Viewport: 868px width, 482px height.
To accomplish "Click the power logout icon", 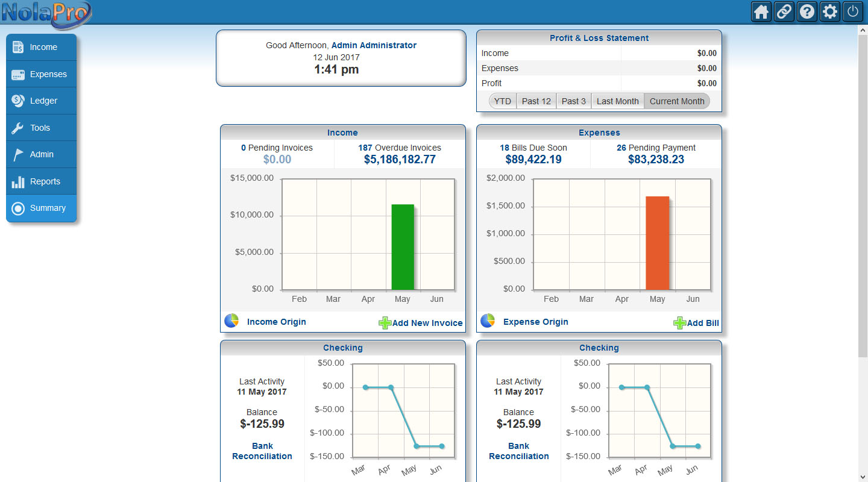I will pyautogui.click(x=852, y=12).
